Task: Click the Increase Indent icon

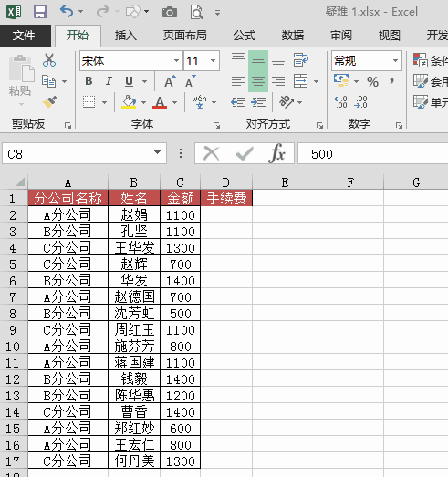Action: click(x=258, y=102)
